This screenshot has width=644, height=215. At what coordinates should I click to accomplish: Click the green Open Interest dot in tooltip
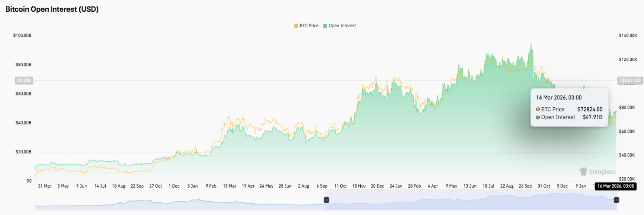point(538,117)
